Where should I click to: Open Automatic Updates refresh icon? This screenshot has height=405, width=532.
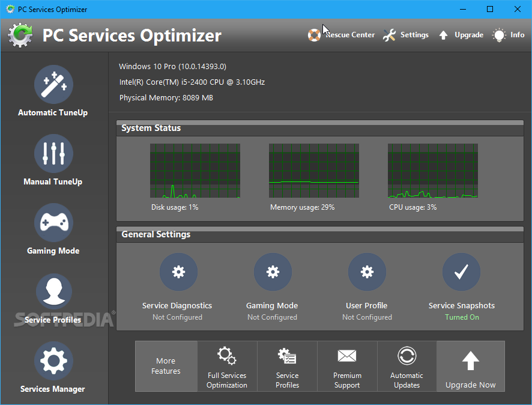[407, 356]
